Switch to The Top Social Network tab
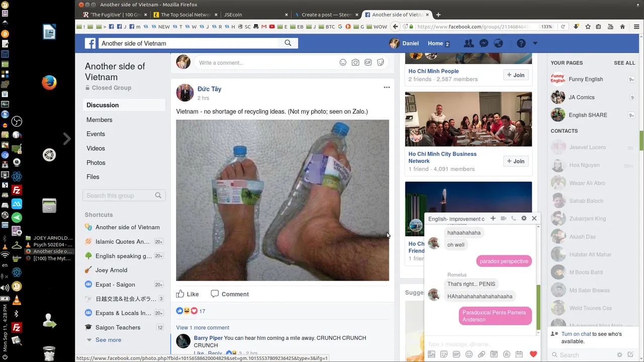Screen dimensions: 644x362 (186, 15)
